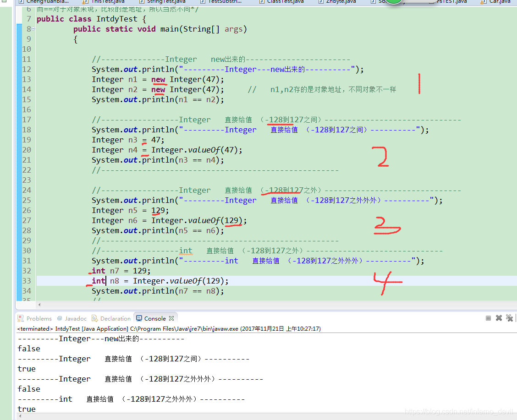517x420 pixels.
Task: Click the editor horizontal scrollbar left arrow
Action: (x=39, y=305)
